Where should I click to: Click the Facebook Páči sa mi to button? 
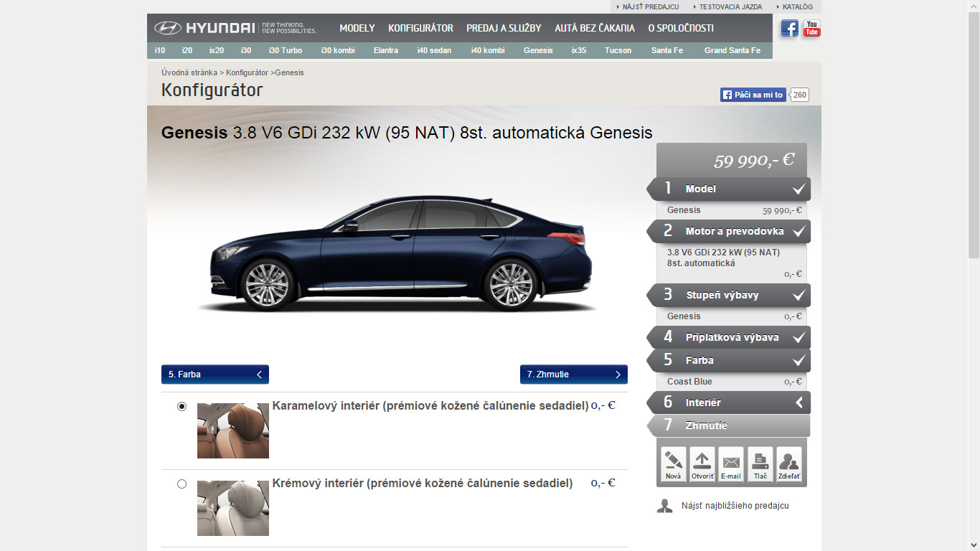click(x=753, y=95)
